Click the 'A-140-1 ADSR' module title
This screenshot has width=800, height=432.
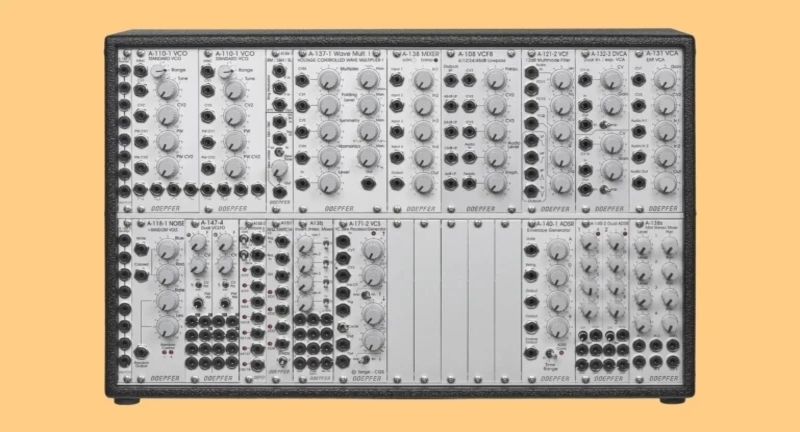[555, 223]
